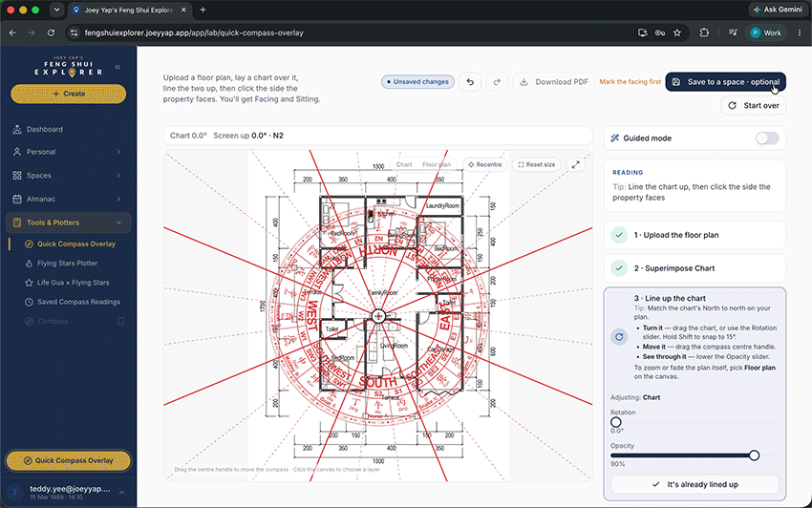
Task: Click Ask Gemini button
Action: coord(778,10)
